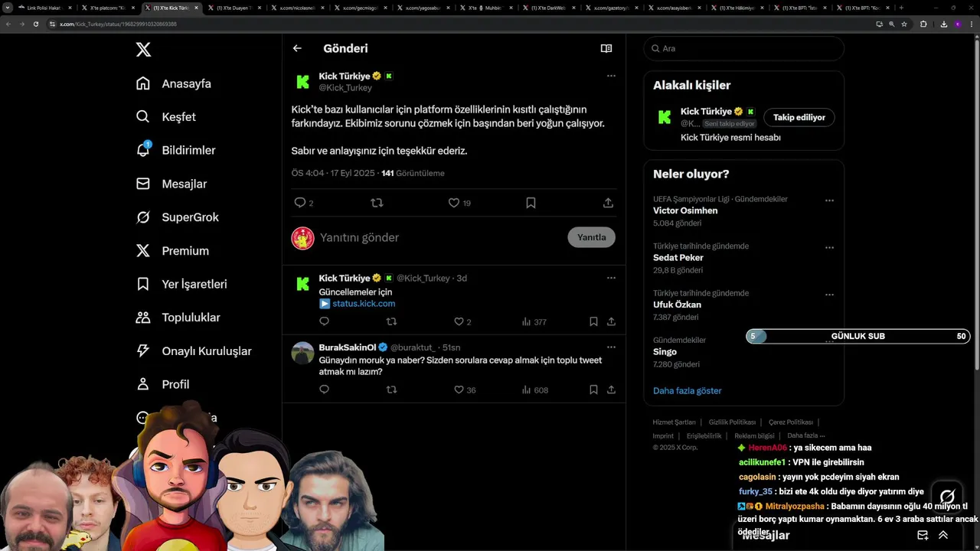Open the Keşfet explore page

coord(166,117)
